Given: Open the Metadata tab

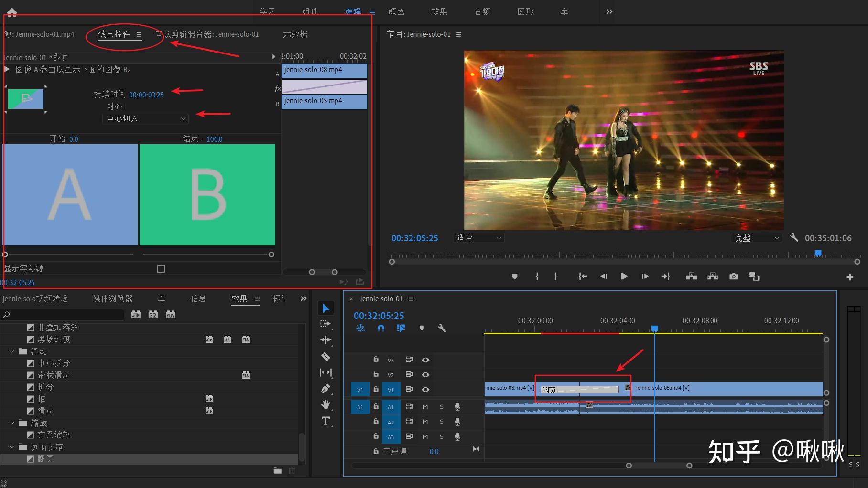Looking at the screenshot, I should [295, 34].
